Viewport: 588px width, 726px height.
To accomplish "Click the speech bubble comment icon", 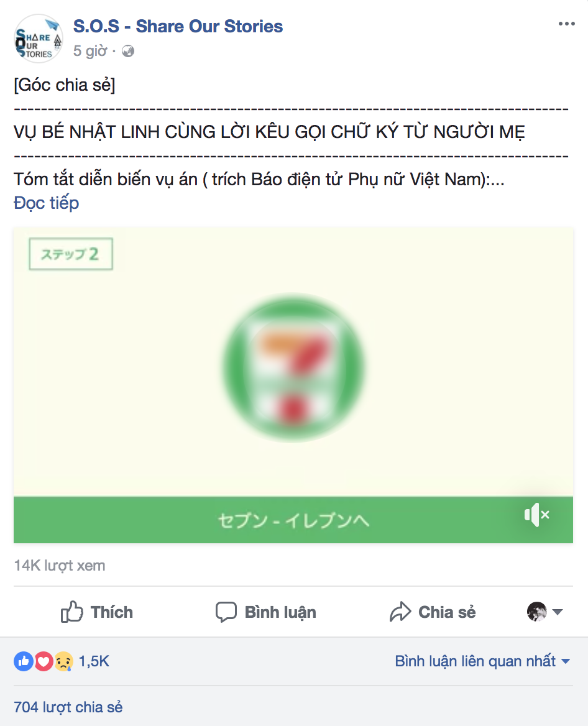I will pos(226,612).
